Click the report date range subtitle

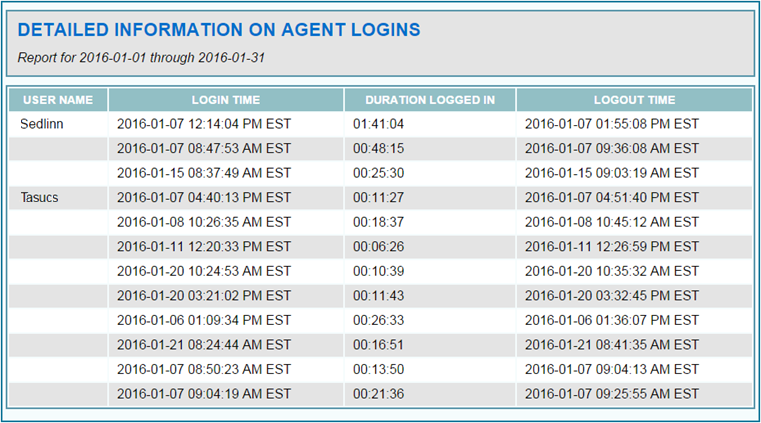pyautogui.click(x=141, y=57)
